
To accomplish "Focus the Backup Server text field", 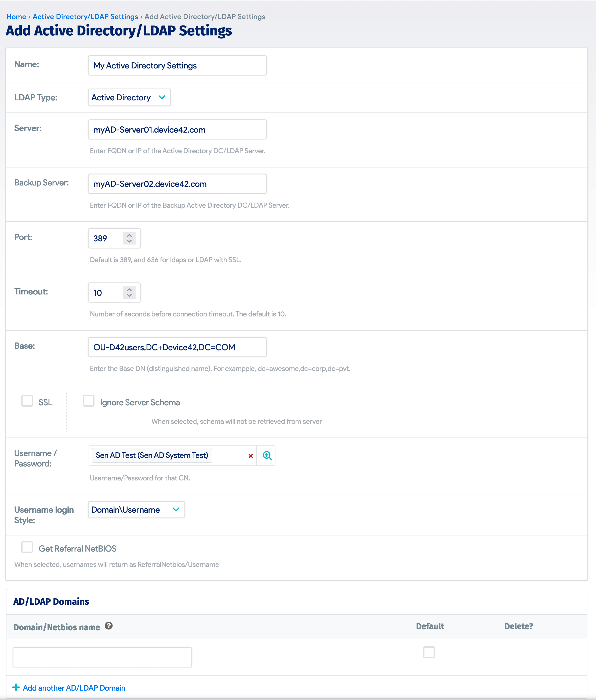I will click(177, 184).
